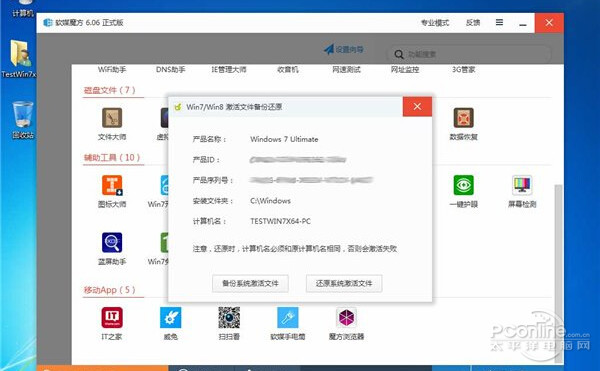Launch the 蓝屏助手 blue screen helper
The height and width of the screenshot is (371, 600).
click(x=112, y=242)
